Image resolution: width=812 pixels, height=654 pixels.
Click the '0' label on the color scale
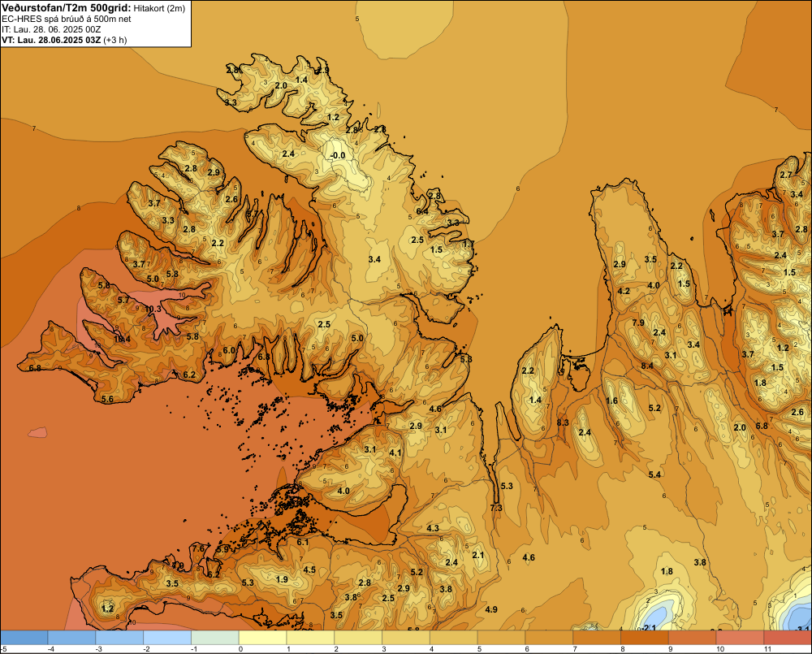240,649
